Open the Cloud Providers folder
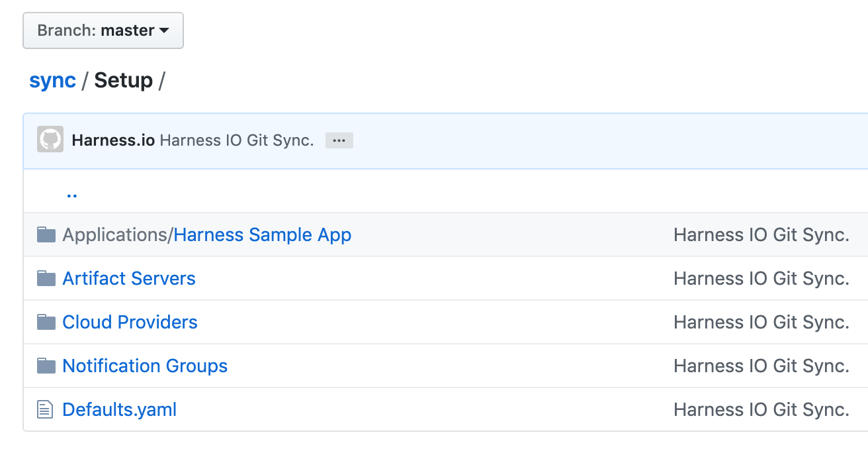The height and width of the screenshot is (453, 868). pos(130,322)
